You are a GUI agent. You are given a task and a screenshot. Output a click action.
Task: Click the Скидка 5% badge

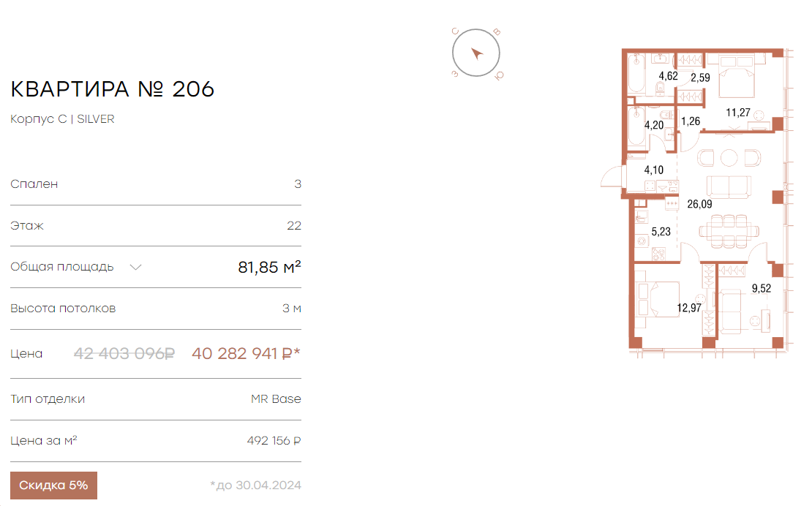pos(53,486)
